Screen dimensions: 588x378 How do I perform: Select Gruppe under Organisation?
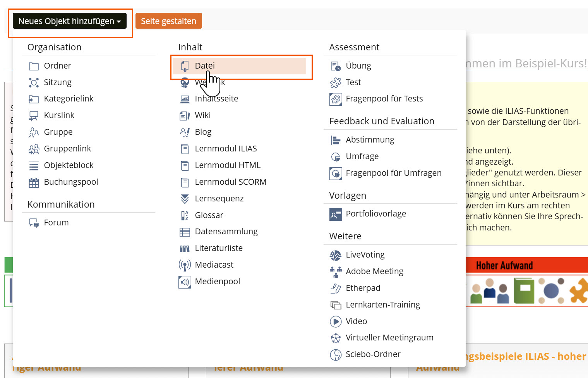58,132
